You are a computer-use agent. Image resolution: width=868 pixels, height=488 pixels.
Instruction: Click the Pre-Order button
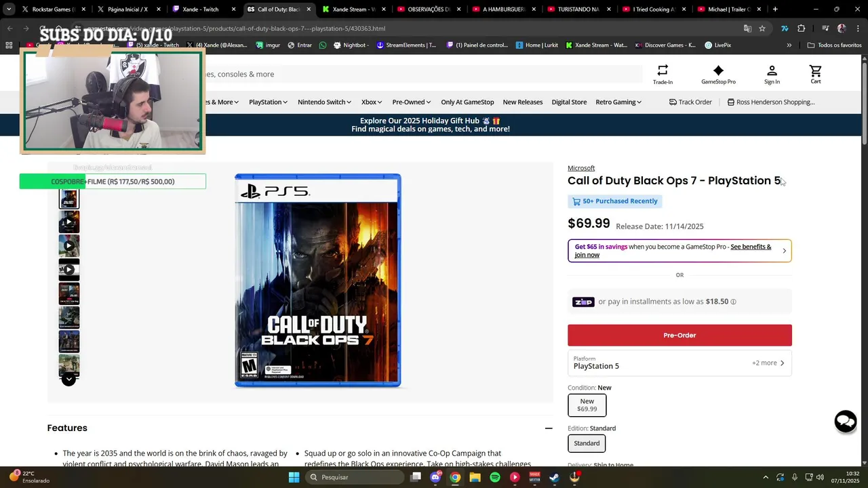[679, 335]
